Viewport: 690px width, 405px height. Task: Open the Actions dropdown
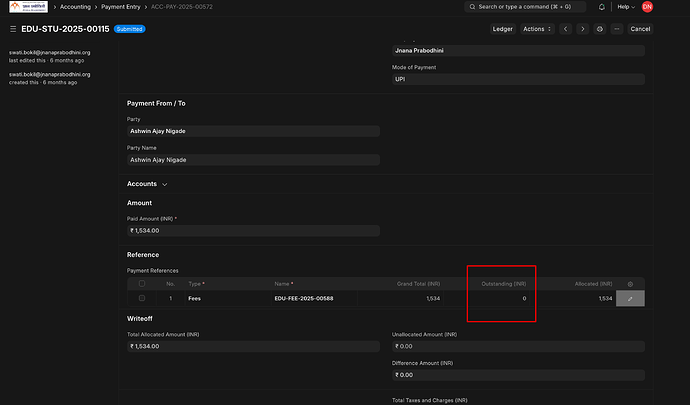pyautogui.click(x=537, y=29)
